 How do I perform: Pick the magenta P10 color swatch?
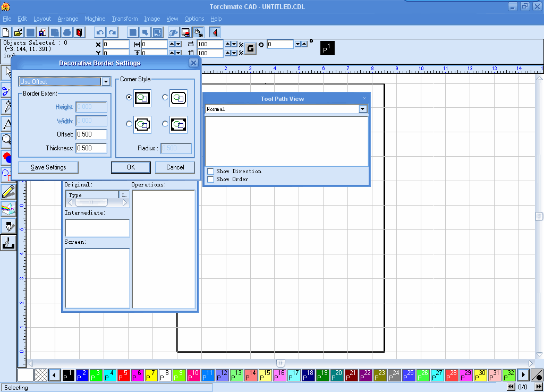click(193, 375)
